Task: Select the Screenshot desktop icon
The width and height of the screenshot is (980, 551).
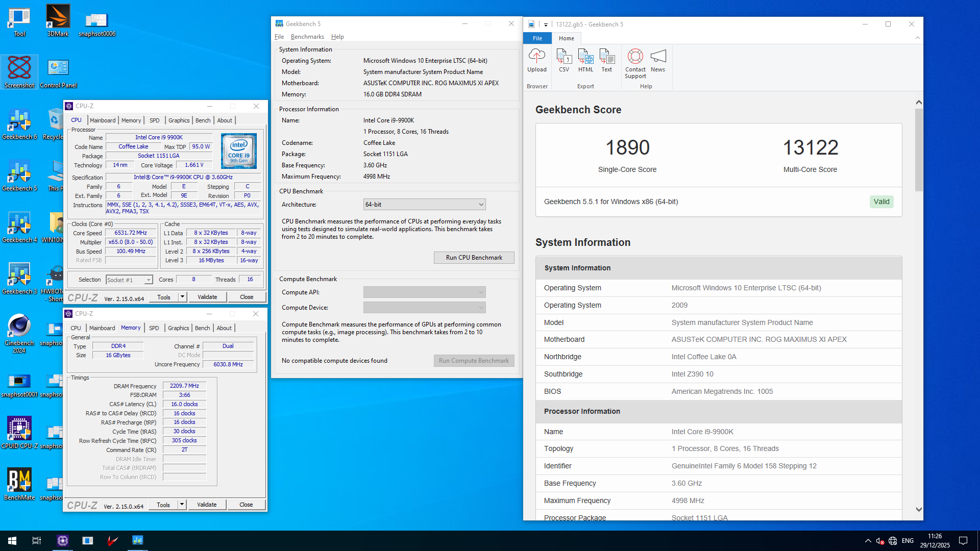Action: coord(19,72)
